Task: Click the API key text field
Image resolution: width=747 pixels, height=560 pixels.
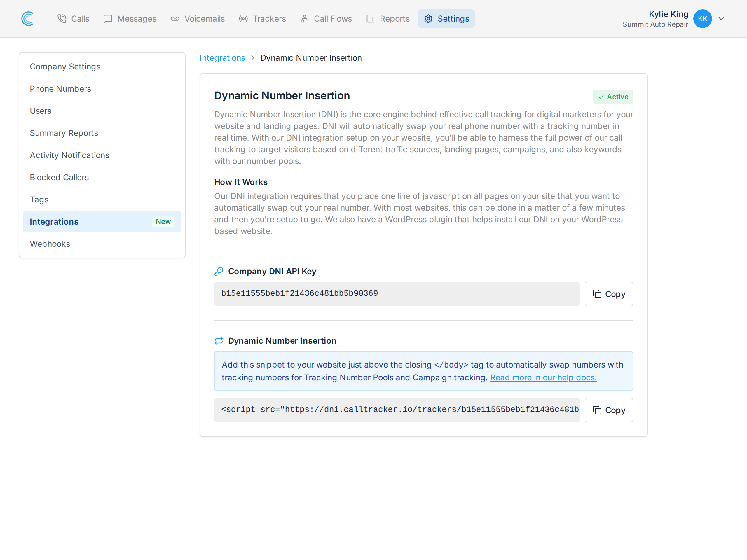Action: tap(397, 294)
